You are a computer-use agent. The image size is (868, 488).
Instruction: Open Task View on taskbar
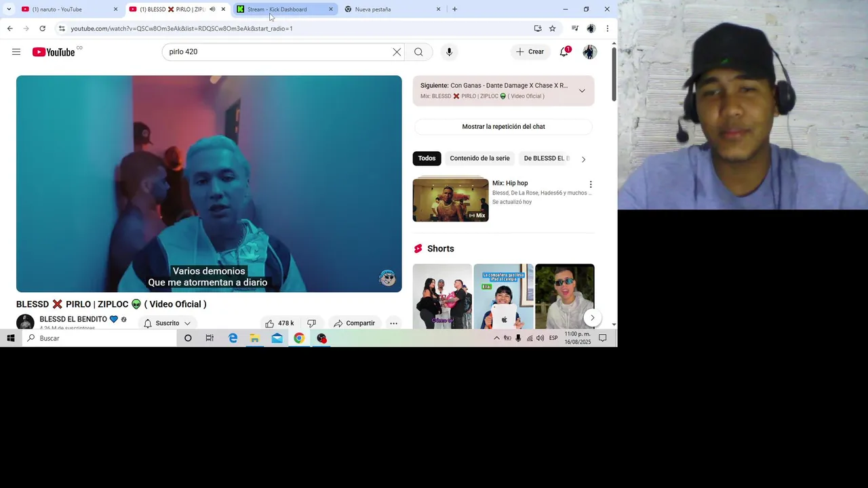210,338
